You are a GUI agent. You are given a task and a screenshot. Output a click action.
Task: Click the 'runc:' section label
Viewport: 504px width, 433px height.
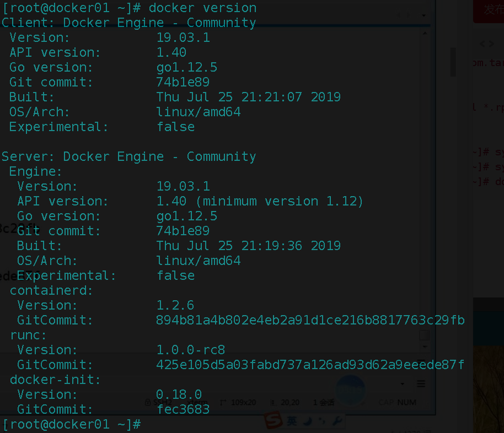tap(28, 335)
